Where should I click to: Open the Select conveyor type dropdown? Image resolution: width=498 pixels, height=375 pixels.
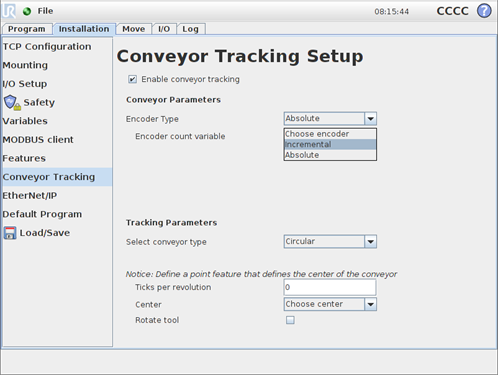point(330,241)
